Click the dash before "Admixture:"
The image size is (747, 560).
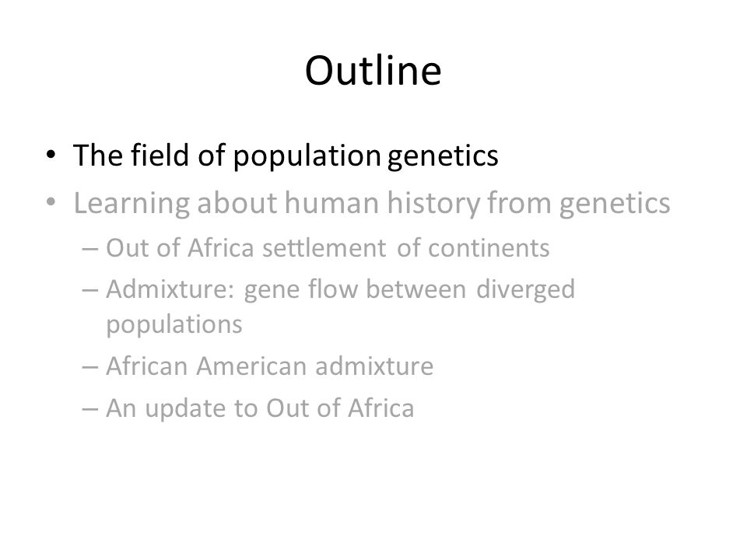click(x=90, y=290)
